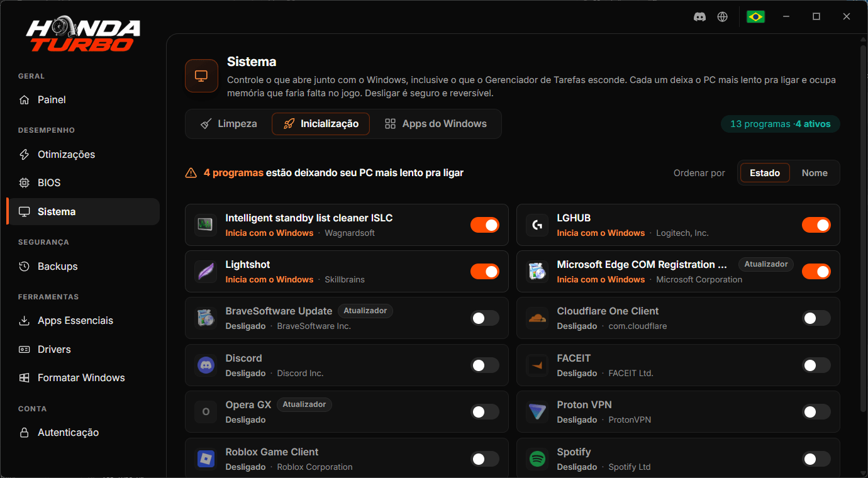Open Formatar Windows in the sidebar
Image resolution: width=868 pixels, height=478 pixels.
(83, 378)
